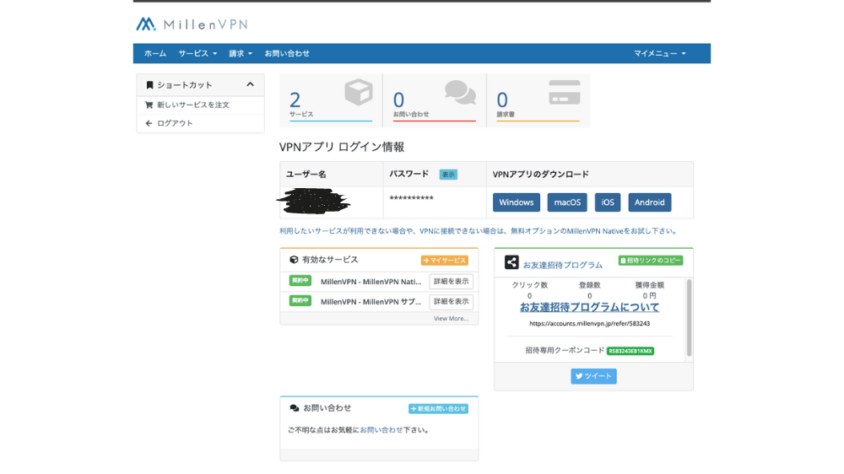Image resolution: width=844 pixels, height=474 pixels.
Task: Toggle password visibility with 表示 button
Action: [448, 174]
